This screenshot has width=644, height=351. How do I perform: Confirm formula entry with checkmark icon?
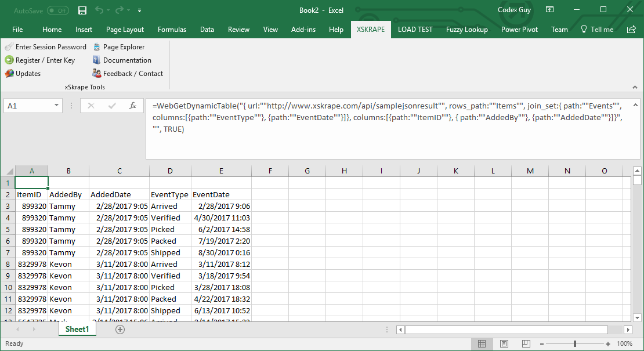[x=112, y=106]
